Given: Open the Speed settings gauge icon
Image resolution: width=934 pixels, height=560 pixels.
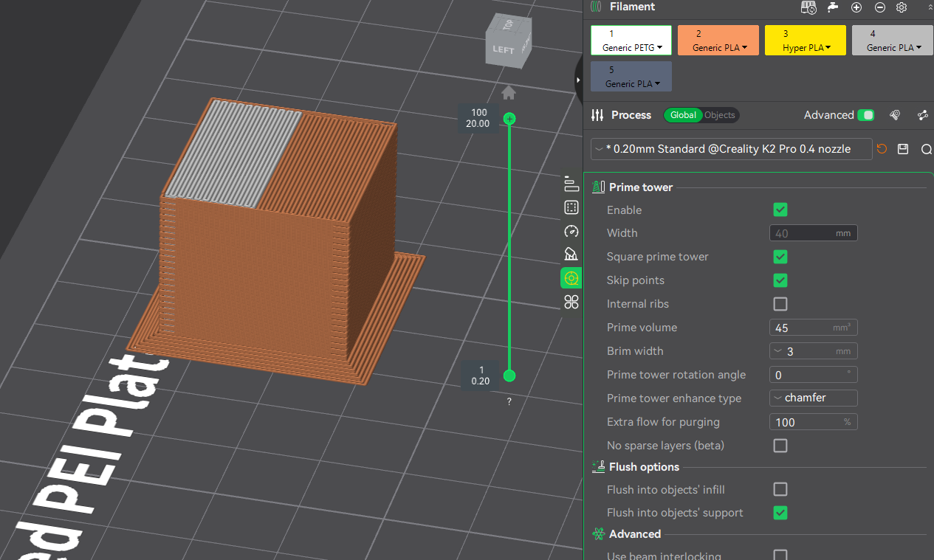Looking at the screenshot, I should tap(571, 231).
